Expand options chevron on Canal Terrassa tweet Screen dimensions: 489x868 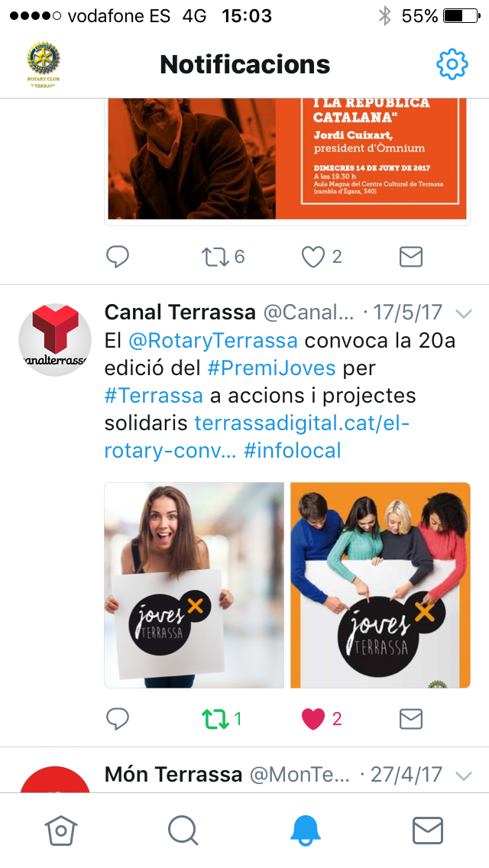(464, 313)
